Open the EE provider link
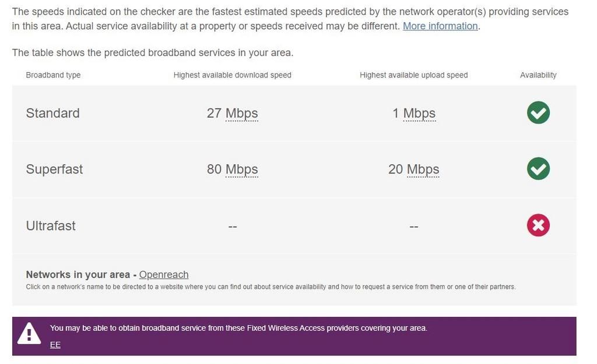This screenshot has height=364, width=597. (x=55, y=345)
